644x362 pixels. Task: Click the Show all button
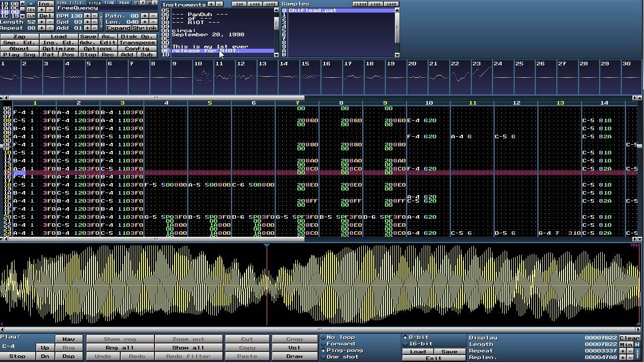(188, 347)
